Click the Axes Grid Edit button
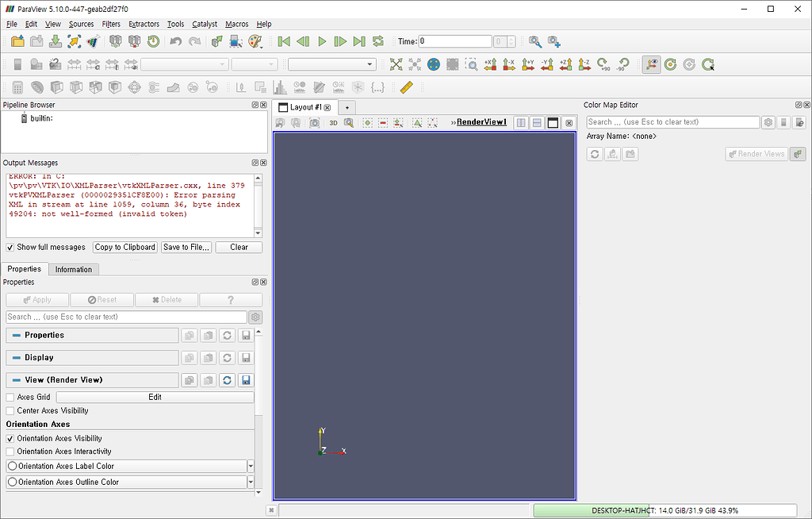812x519 pixels. 155,397
